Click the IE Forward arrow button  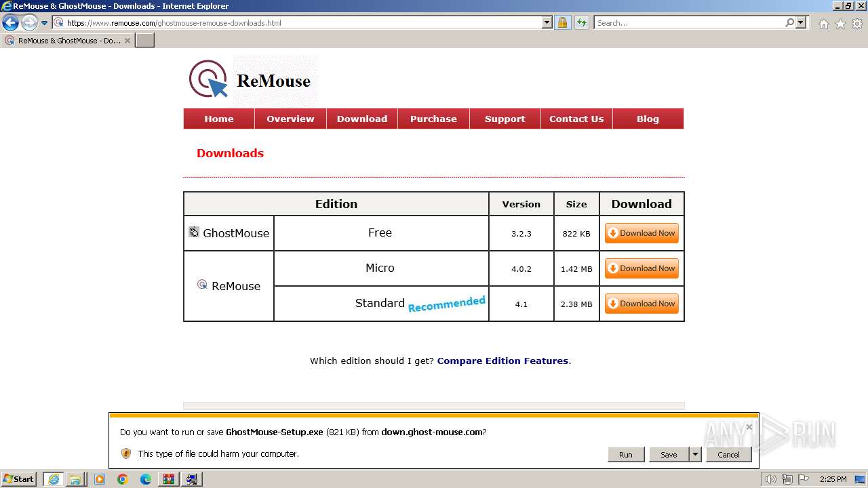[29, 22]
